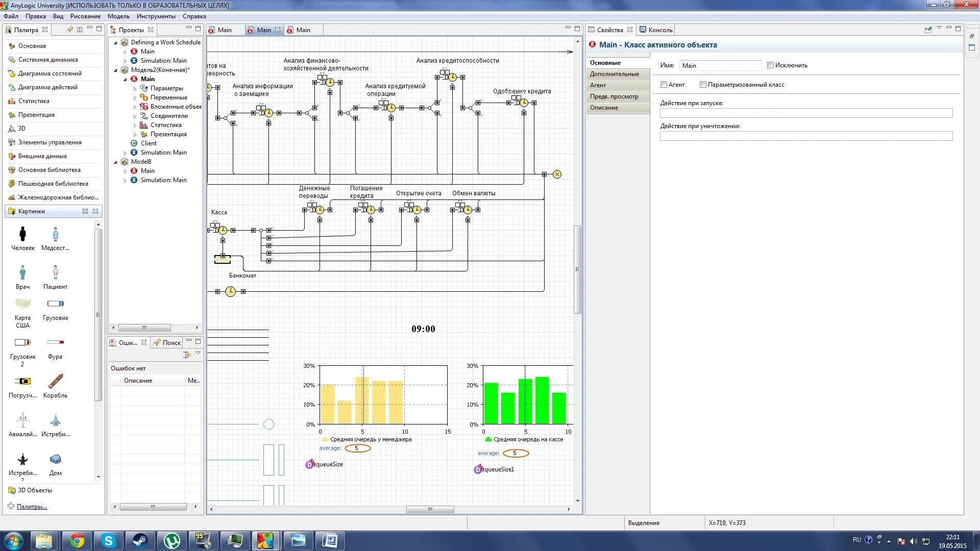Open the Дополнительные properties section
The width and height of the screenshot is (980, 551).
[x=615, y=74]
